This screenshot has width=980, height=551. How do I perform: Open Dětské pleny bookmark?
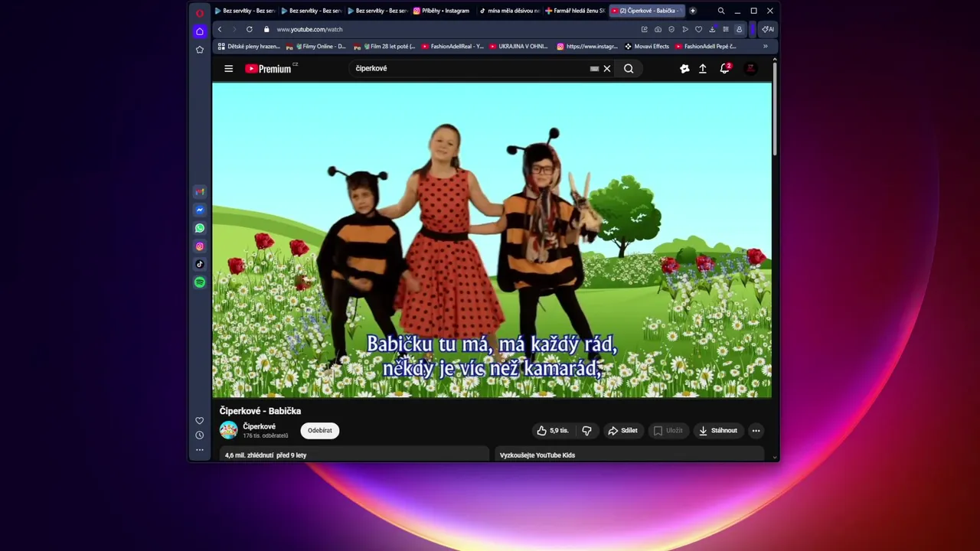(x=250, y=46)
